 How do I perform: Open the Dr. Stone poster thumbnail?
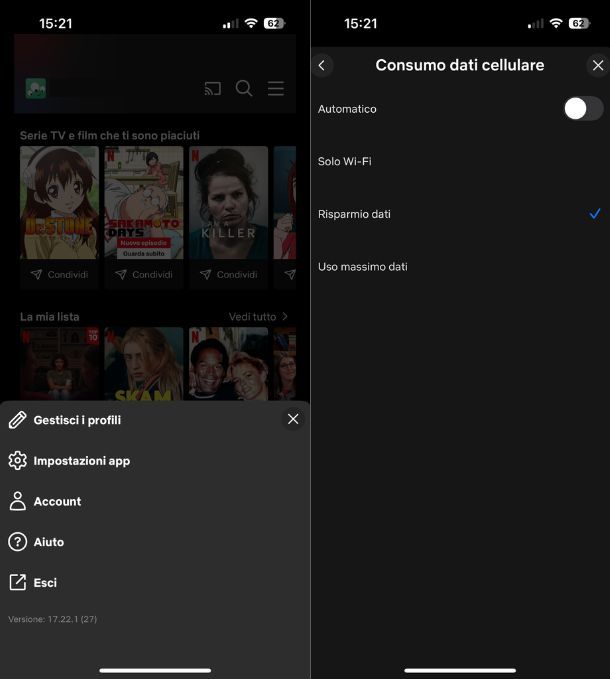point(59,203)
